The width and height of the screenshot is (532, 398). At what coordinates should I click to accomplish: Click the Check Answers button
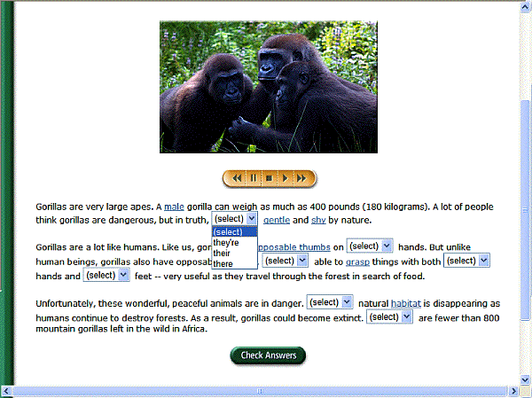[x=268, y=355]
